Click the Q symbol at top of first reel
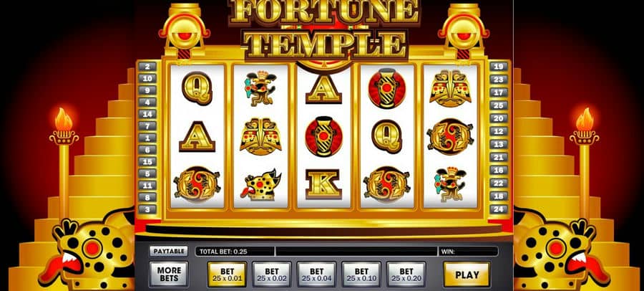Image resolution: width=644 pixels, height=291 pixels. [x=197, y=88]
